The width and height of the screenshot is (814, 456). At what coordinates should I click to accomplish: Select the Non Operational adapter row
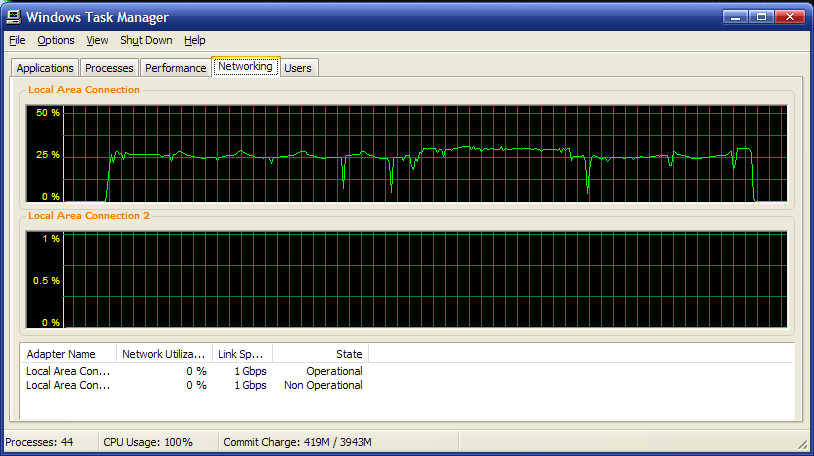point(195,385)
